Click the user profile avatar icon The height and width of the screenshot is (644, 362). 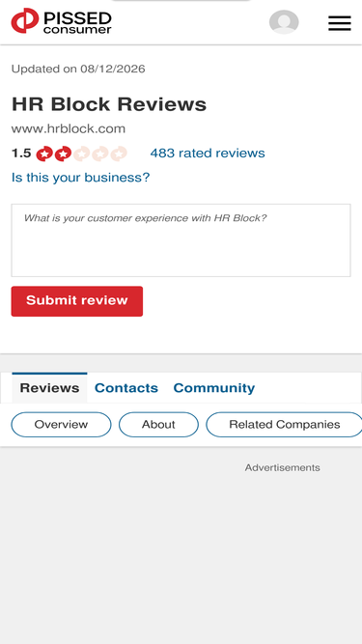click(x=284, y=22)
